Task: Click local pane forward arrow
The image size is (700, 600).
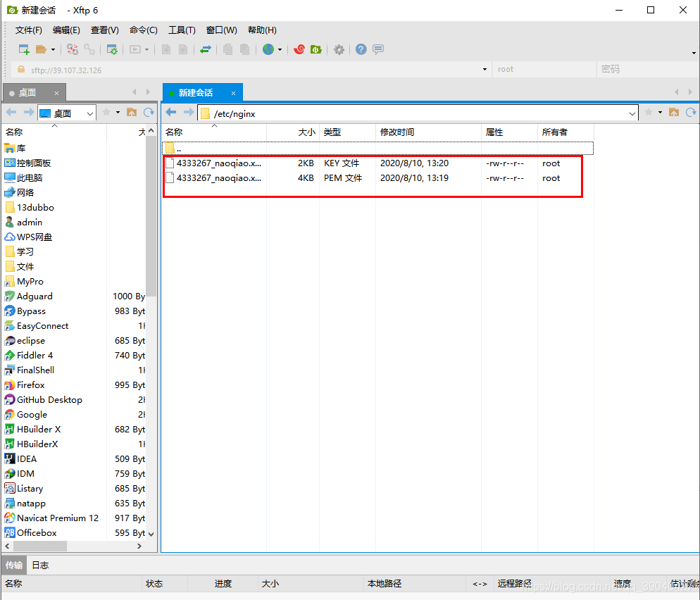Action: 29,112
